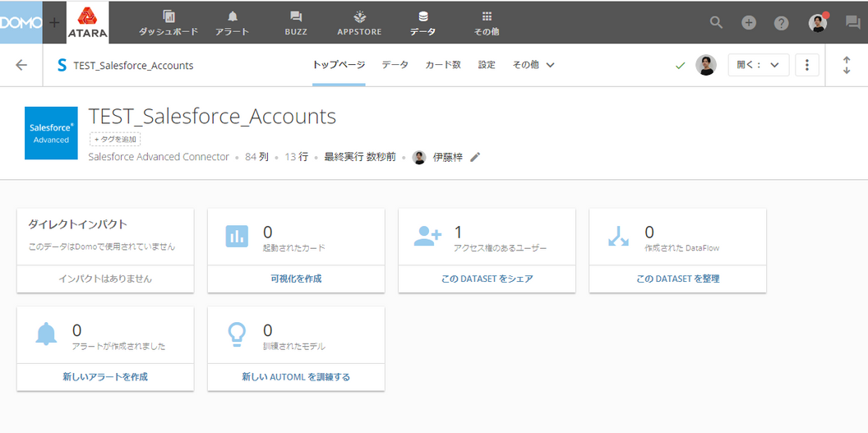Open the APPSTORE navigation item

pos(359,23)
